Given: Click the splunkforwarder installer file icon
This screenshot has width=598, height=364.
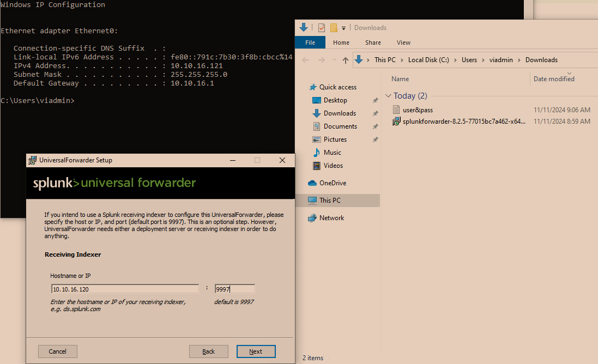Looking at the screenshot, I should 396,121.
